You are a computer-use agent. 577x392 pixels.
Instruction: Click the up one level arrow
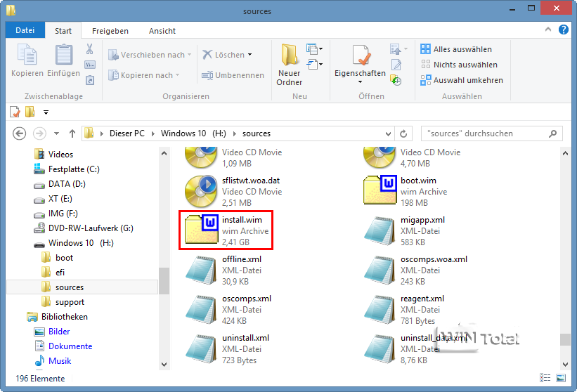[x=72, y=133]
